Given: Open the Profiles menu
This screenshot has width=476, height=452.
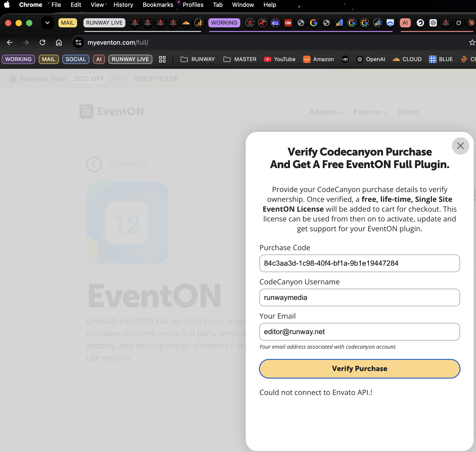Looking at the screenshot, I should click(x=193, y=5).
